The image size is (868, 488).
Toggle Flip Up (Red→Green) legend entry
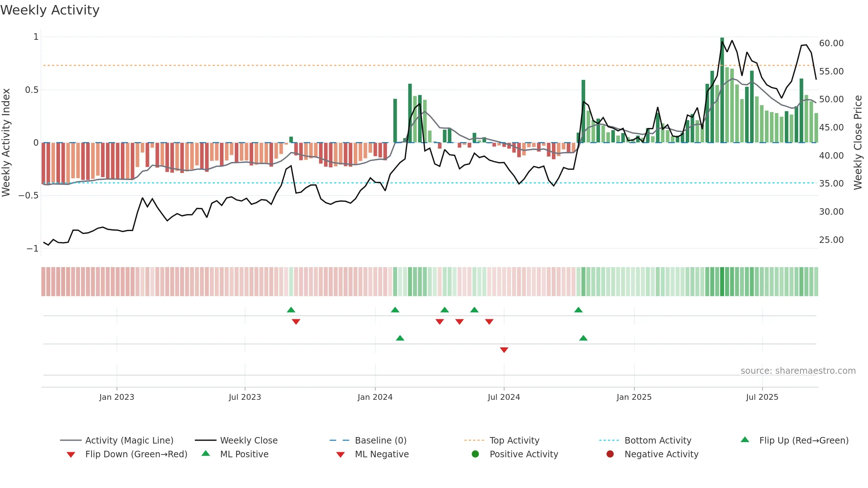point(795,440)
